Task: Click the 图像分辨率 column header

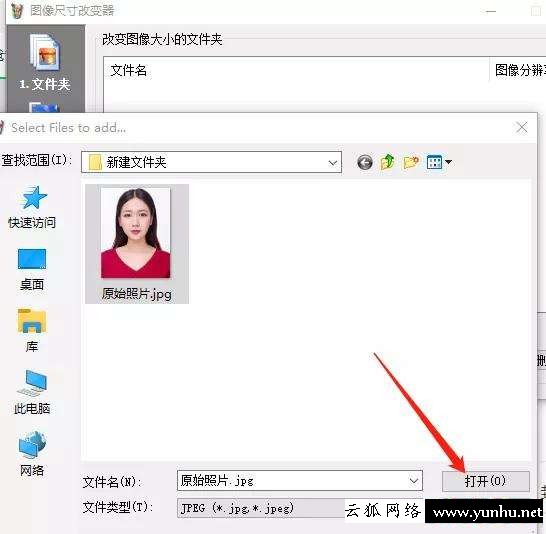Action: point(518,70)
